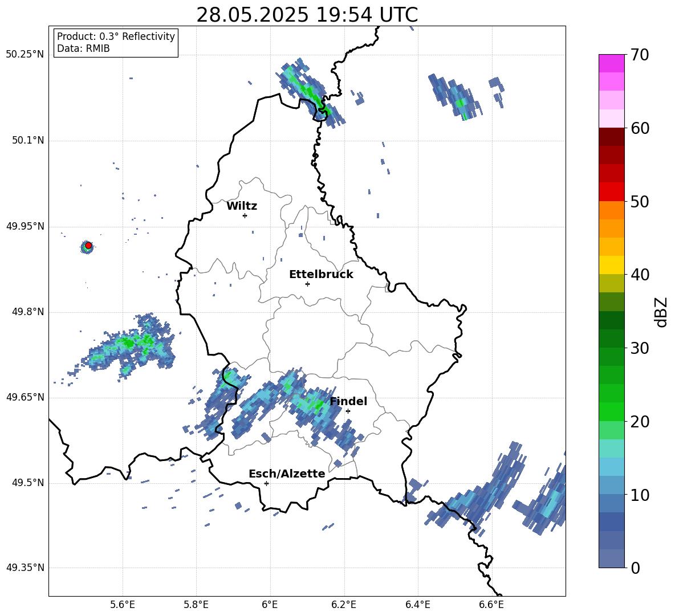The image size is (675, 616).
Task: Click the colorbar tick label 0
Action: pos(636,568)
